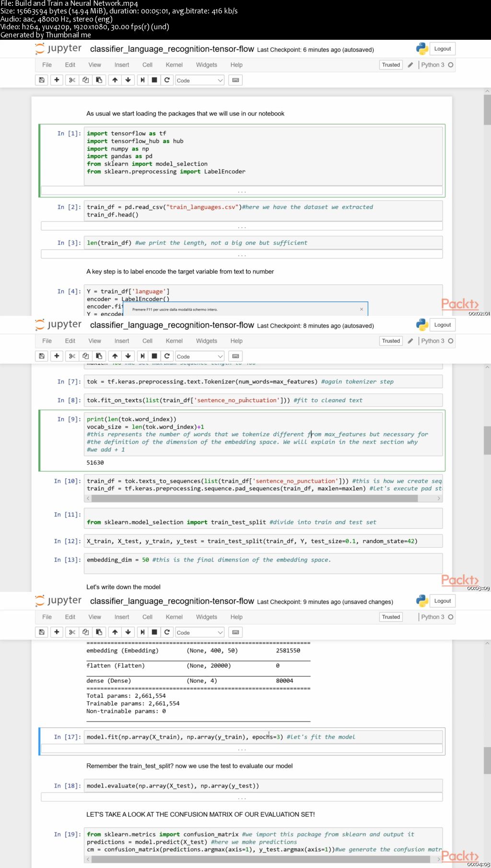Viewport: 491px width, 868px height.
Task: Click the output value 51630
Action: pos(95,463)
